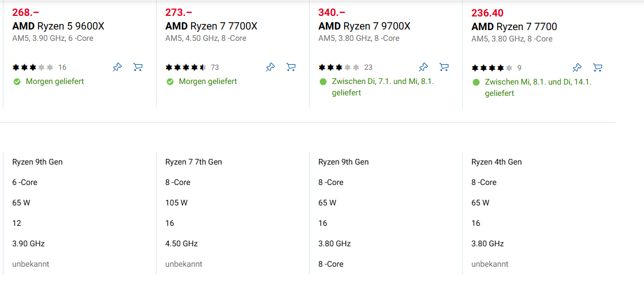Pin the AMD Ryzen 7 7700X for comparison
The width and height of the screenshot is (644, 286).
(x=270, y=68)
